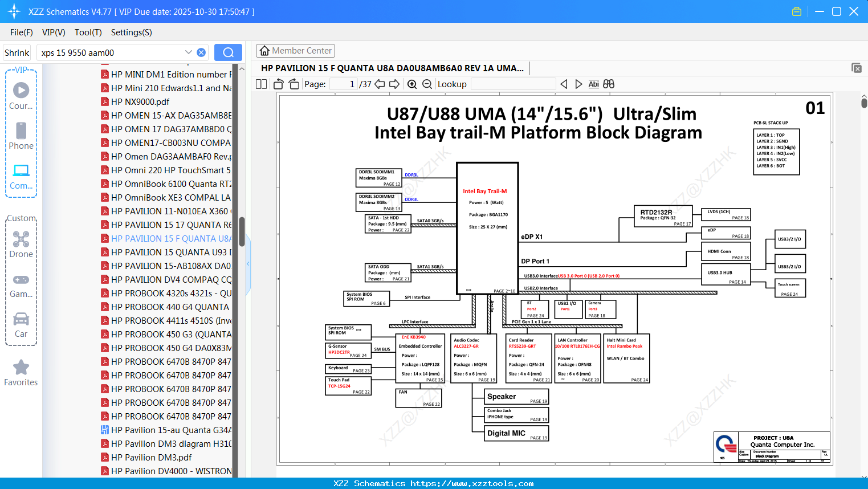Open the Phone sidebar category
The width and height of the screenshot is (868, 489).
pyautogui.click(x=21, y=136)
